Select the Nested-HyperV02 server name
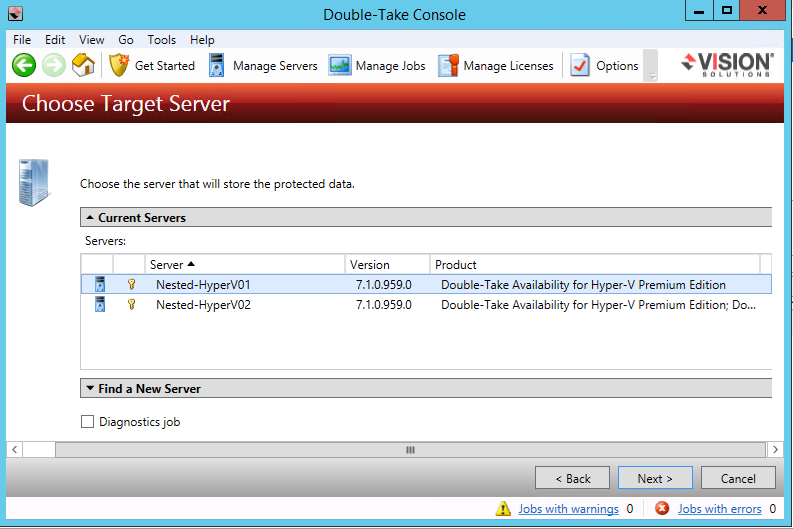Viewport: 793px width, 529px height. (203, 305)
